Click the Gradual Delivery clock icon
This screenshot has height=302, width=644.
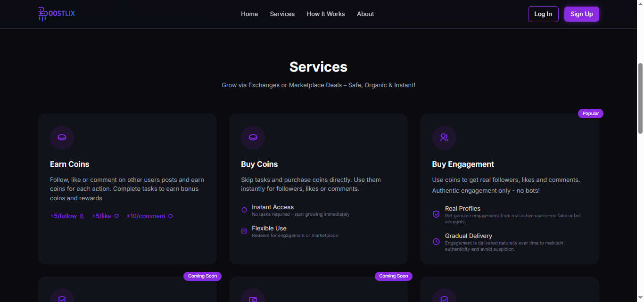[436, 242]
